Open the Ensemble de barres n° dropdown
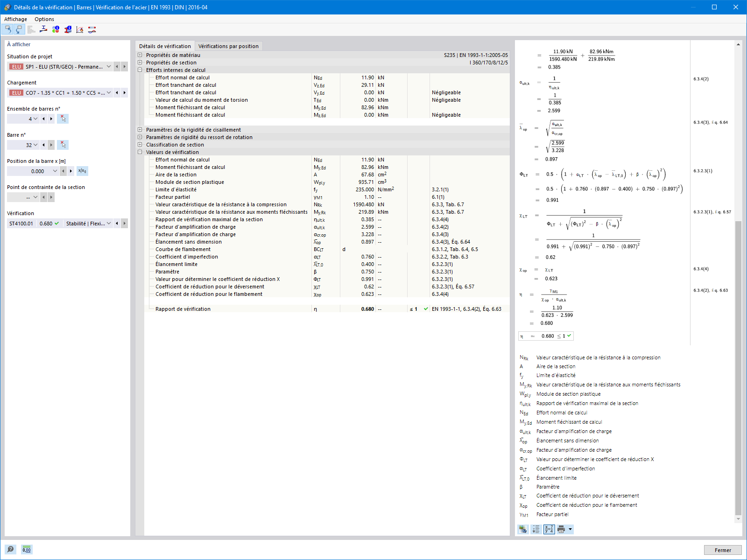Image resolution: width=747 pixels, height=560 pixels. pos(35,119)
